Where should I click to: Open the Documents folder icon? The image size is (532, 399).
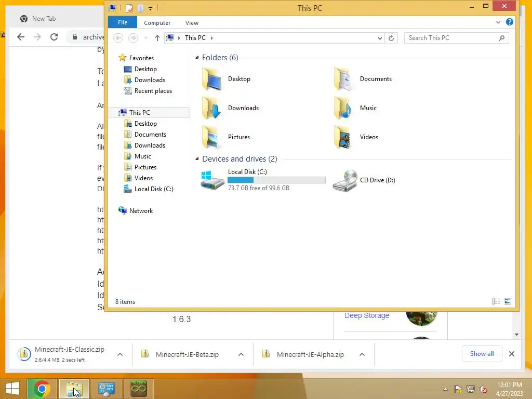[x=343, y=79]
